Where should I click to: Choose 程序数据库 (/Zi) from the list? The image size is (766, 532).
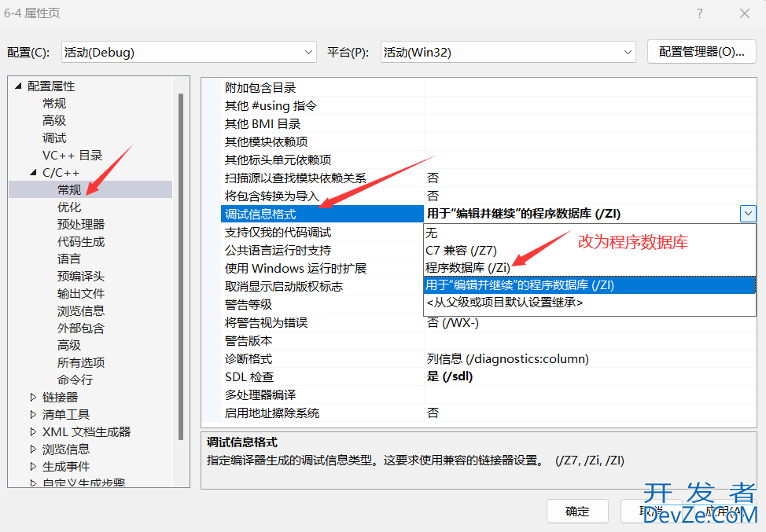click(x=468, y=268)
